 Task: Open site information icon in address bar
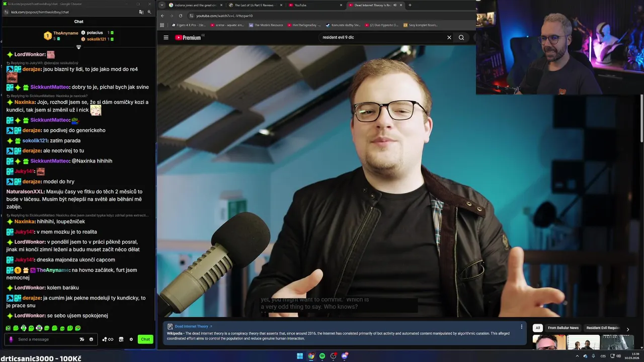[191, 16]
